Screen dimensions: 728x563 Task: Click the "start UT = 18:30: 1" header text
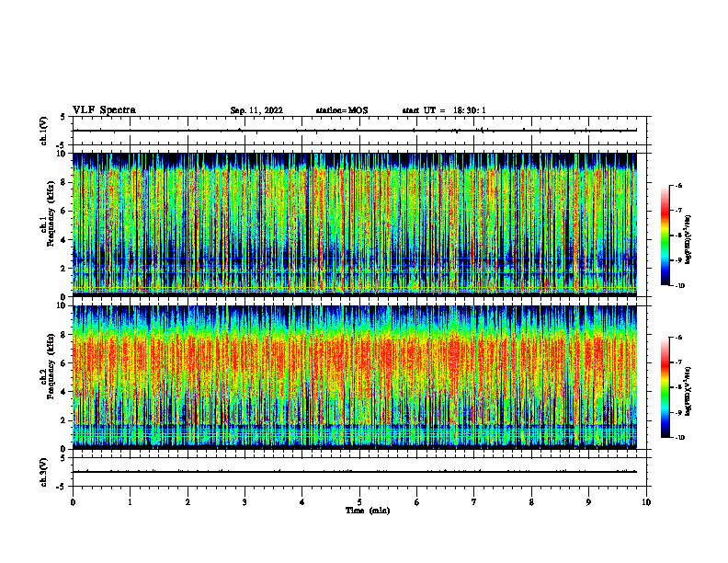tap(444, 110)
